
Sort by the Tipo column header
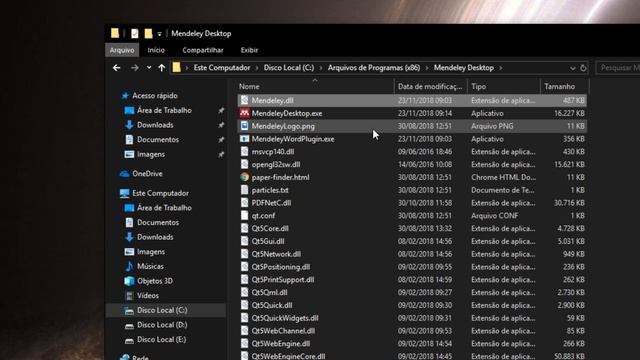pyautogui.click(x=504, y=87)
